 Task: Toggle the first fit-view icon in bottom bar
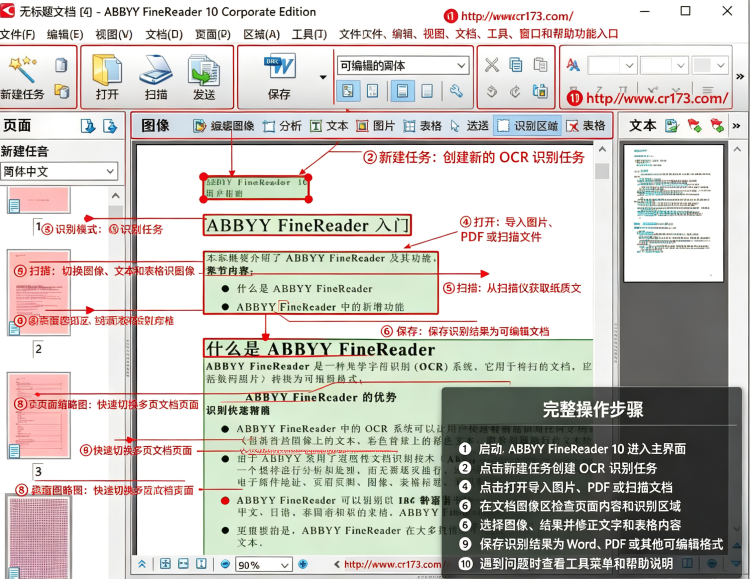(x=165, y=564)
